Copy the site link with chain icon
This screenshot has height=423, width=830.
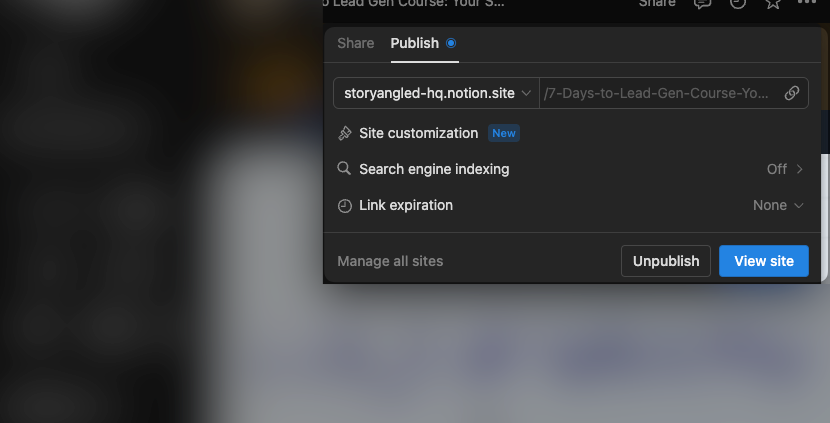791,93
